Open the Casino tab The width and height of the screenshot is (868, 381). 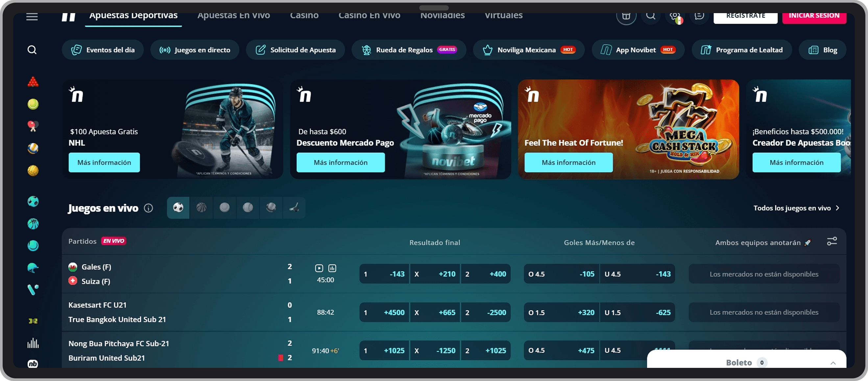coord(304,16)
